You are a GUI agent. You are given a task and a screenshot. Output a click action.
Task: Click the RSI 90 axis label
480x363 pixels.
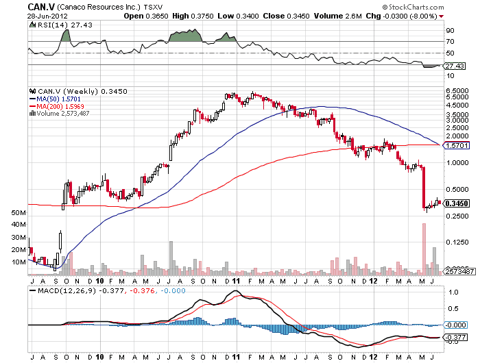(x=450, y=31)
